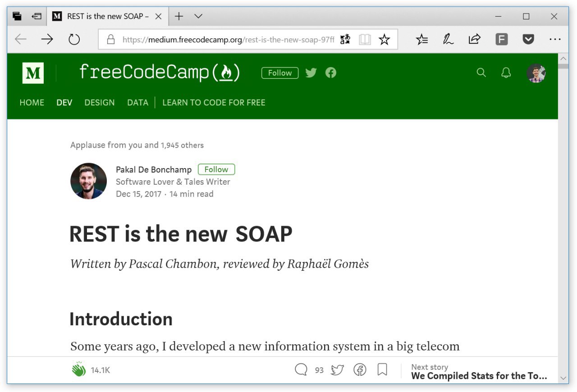The width and height of the screenshot is (577, 392).
Task: Click the F extension icon in toolbar
Action: click(x=501, y=40)
